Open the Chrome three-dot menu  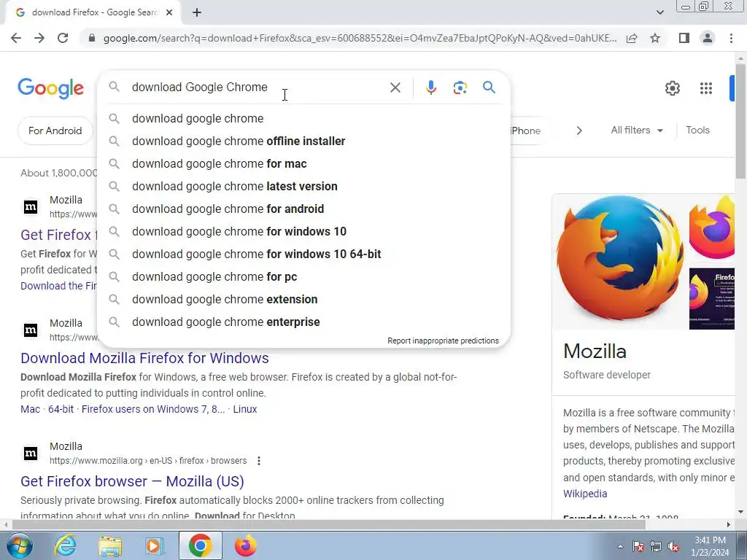coord(731,38)
